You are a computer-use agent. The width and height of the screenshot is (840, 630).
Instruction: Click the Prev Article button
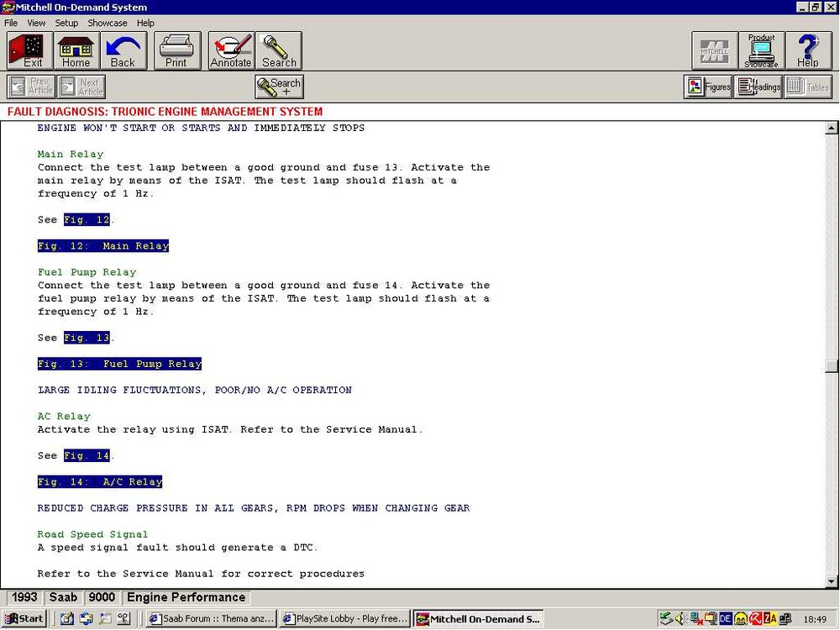click(x=31, y=87)
